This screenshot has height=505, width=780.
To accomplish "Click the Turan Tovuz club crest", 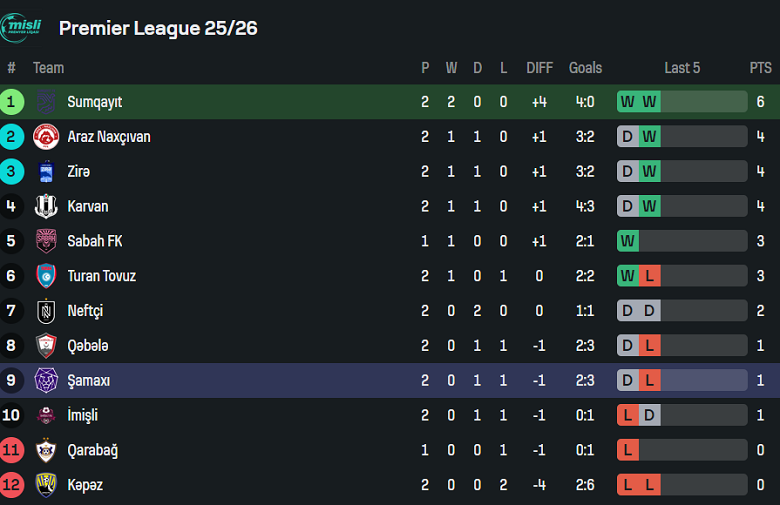I will pos(46,276).
